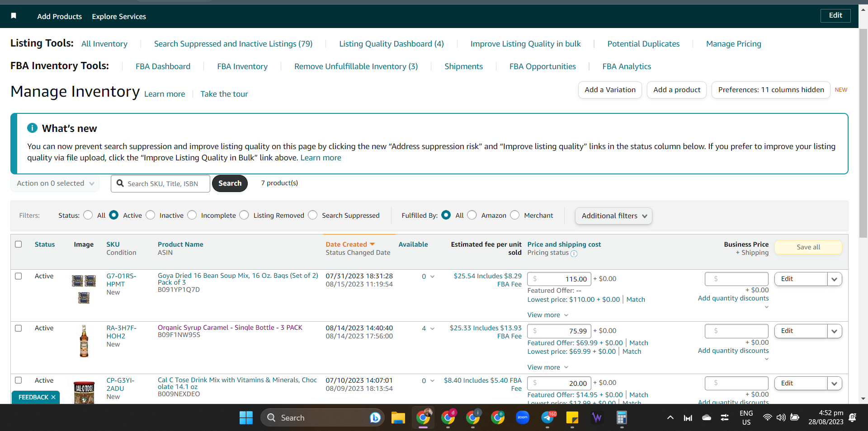This screenshot has height=431, width=868.
Task: Open Edit dropdown arrow for Goya Bean Soup
Action: pyautogui.click(x=835, y=279)
